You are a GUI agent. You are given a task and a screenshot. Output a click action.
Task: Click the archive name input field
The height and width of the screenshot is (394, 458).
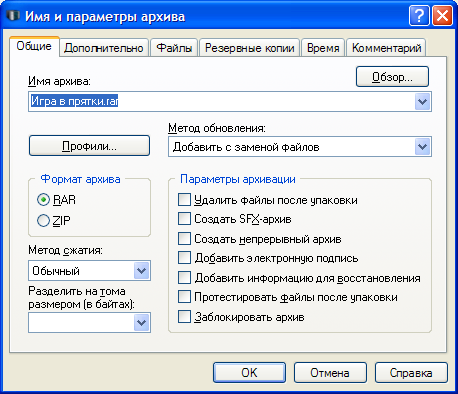point(222,101)
